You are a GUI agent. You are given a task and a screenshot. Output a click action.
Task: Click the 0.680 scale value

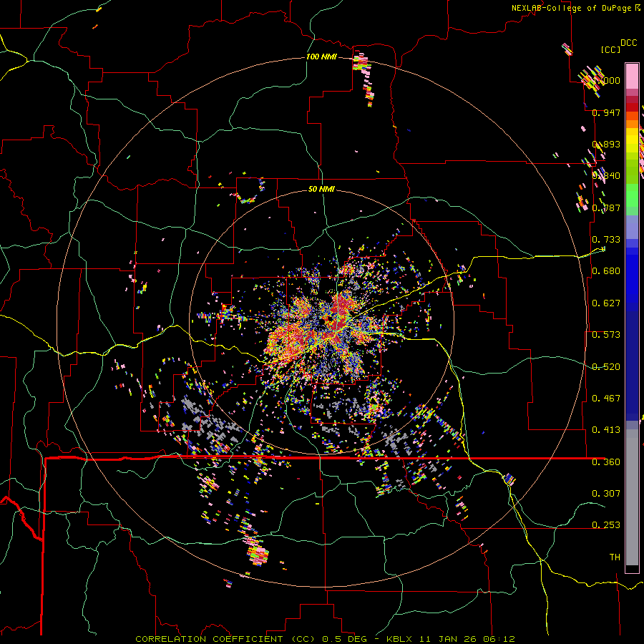[606, 271]
